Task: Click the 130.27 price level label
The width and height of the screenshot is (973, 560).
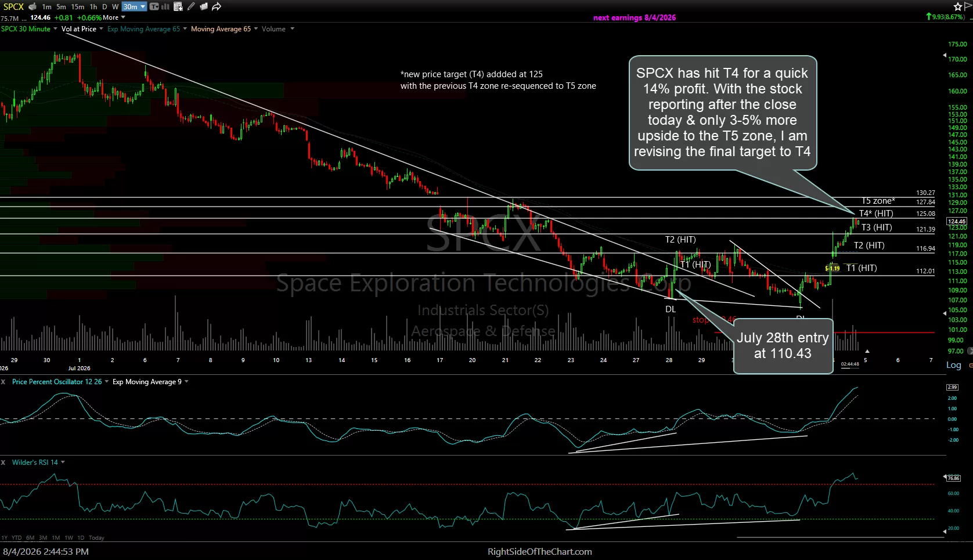Action: coord(925,193)
